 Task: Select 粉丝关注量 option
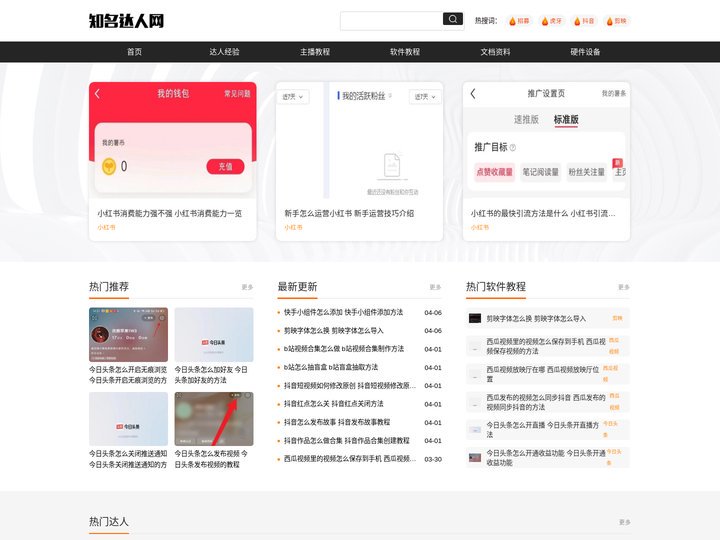pyautogui.click(x=586, y=172)
